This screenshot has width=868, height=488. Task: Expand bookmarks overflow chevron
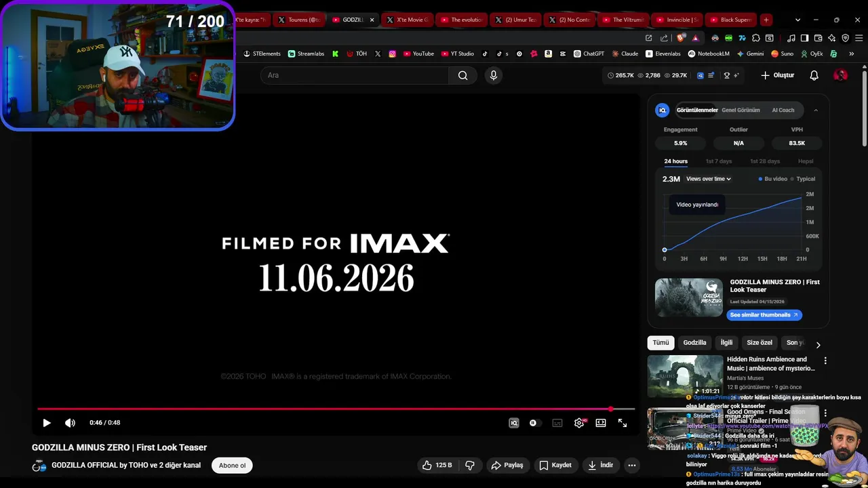click(852, 54)
